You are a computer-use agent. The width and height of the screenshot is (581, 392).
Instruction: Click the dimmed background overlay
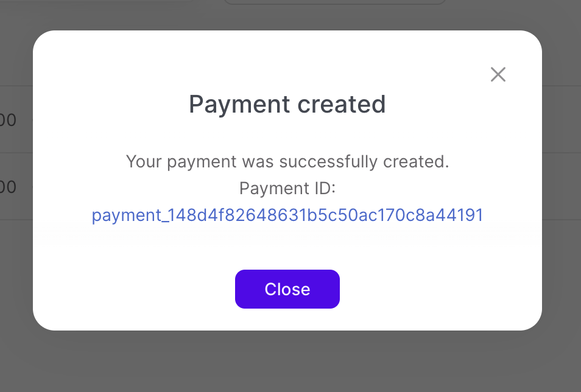click(290, 365)
